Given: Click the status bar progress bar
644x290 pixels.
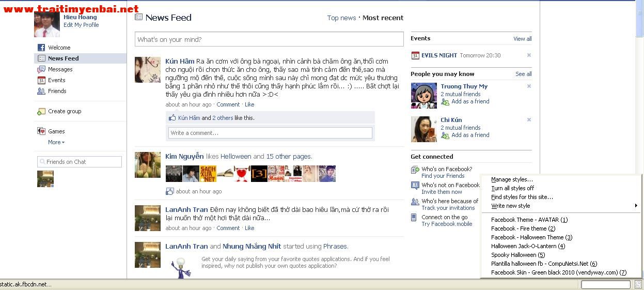Looking at the screenshot, I should tap(606, 284).
